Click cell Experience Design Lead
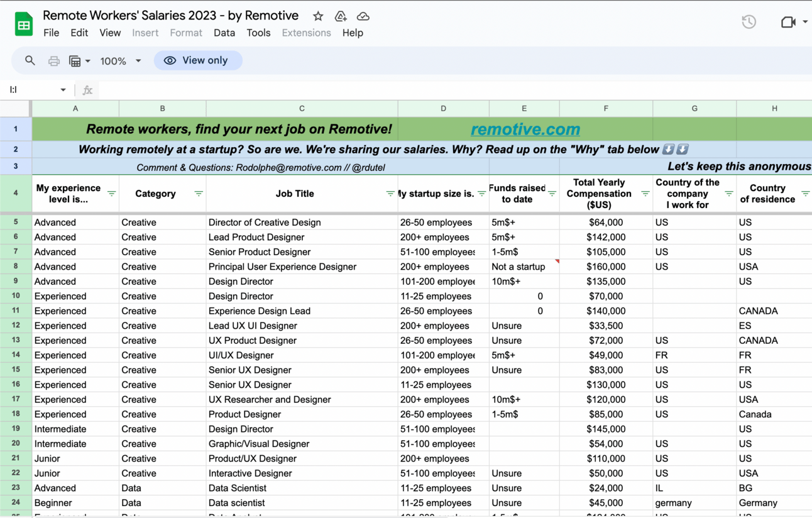This screenshot has width=812, height=518. coord(302,311)
